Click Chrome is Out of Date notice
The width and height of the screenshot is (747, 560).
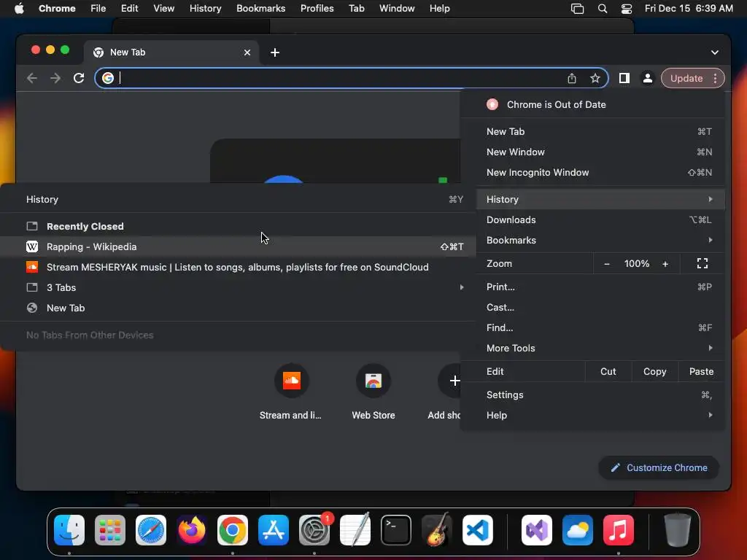tap(600, 105)
